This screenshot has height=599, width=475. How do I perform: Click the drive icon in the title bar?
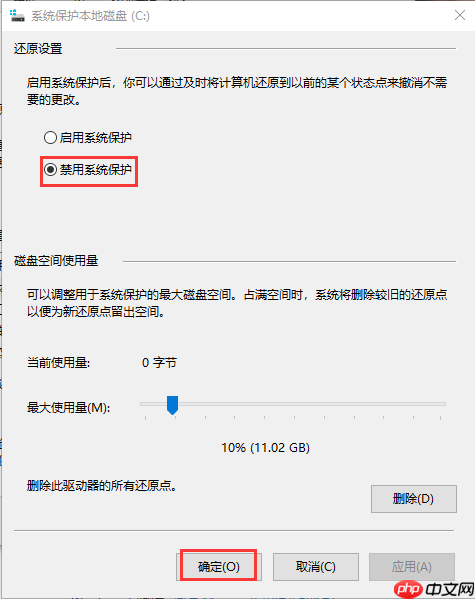tap(17, 16)
